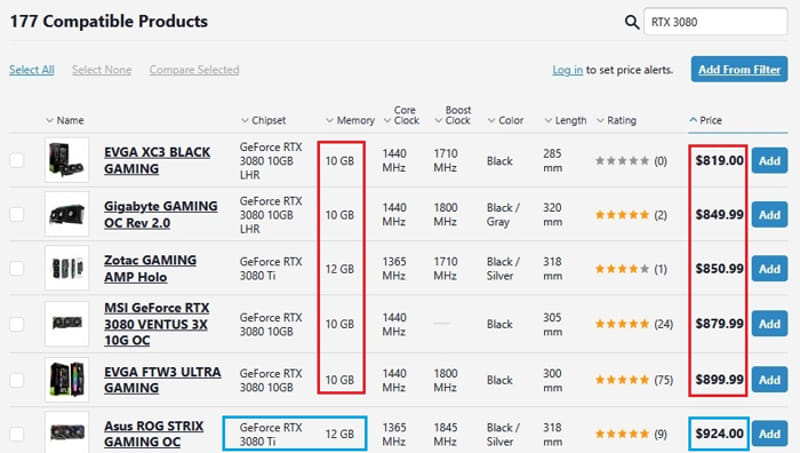
Task: Click the $850.99 price
Action: click(719, 269)
